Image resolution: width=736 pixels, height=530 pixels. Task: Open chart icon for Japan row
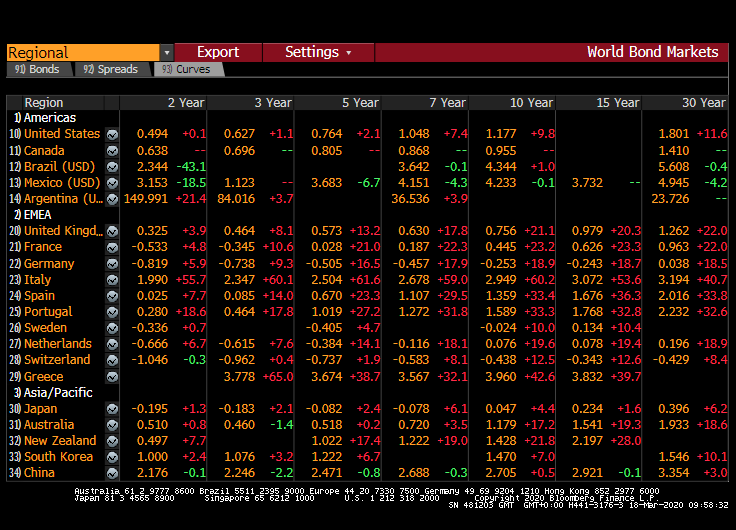tap(112, 409)
